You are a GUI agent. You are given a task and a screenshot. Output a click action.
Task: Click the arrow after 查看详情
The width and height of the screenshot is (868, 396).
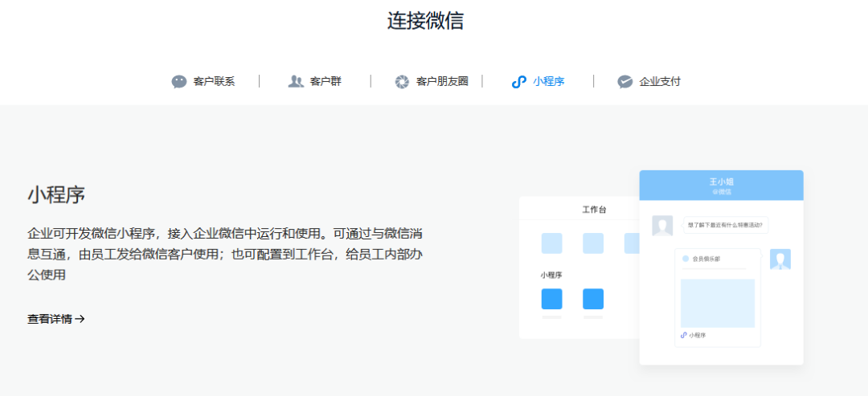80,319
